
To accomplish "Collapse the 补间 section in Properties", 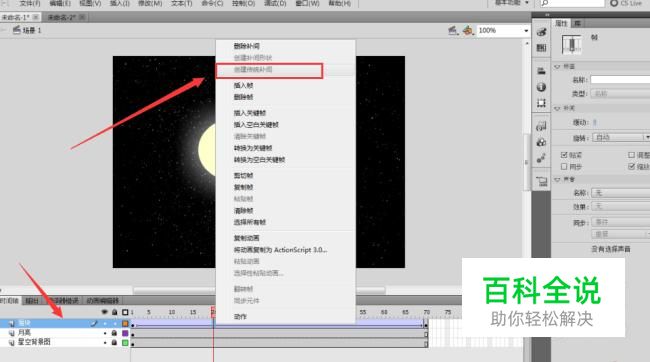I will (557, 108).
